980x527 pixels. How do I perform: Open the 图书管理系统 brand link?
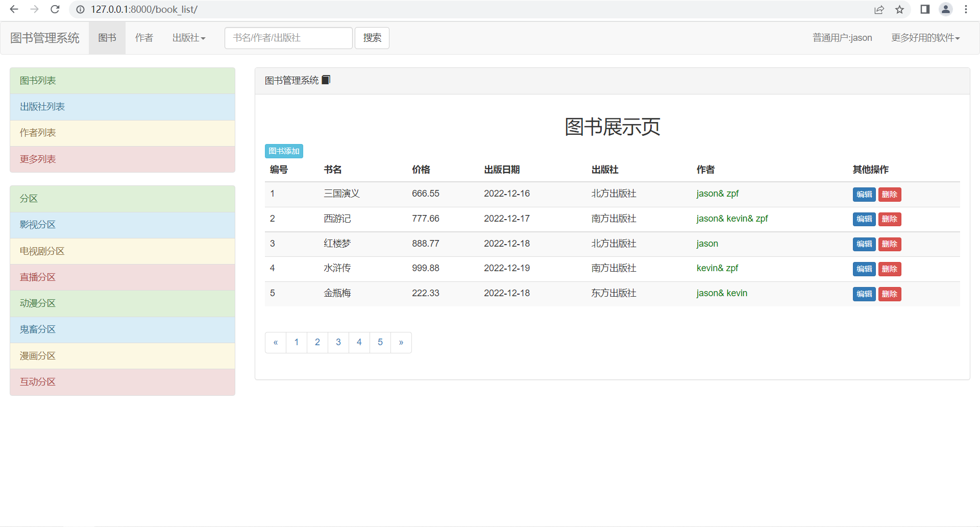pos(45,38)
